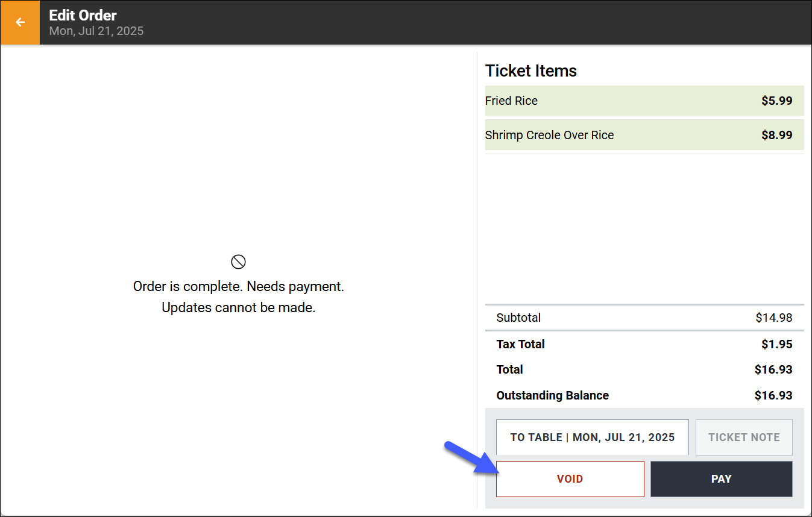Click the Mon, Jul 21, 2025 header date
The height and width of the screenshot is (517, 812).
click(x=96, y=31)
